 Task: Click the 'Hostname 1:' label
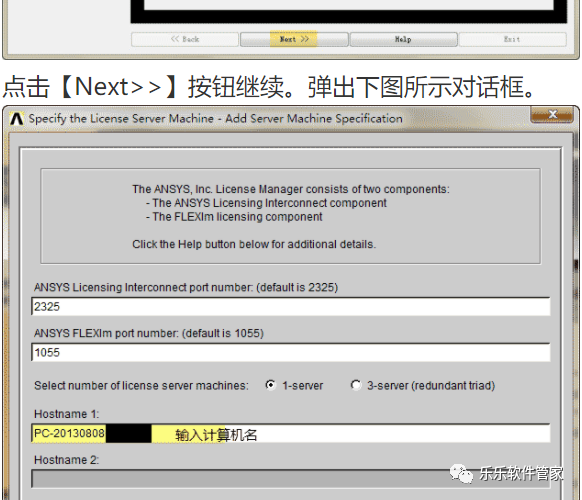[x=67, y=414]
